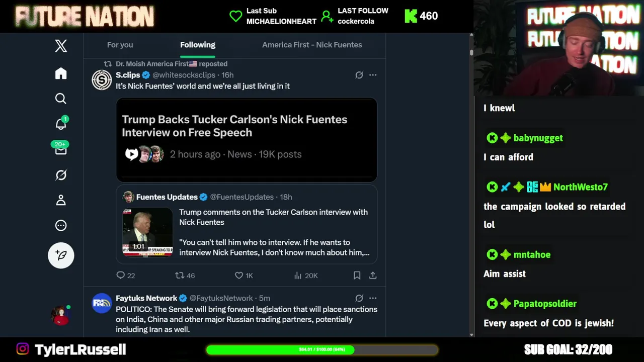Open account avatar at sidebar bottom
Image resolution: width=644 pixels, height=362 pixels.
click(x=61, y=315)
